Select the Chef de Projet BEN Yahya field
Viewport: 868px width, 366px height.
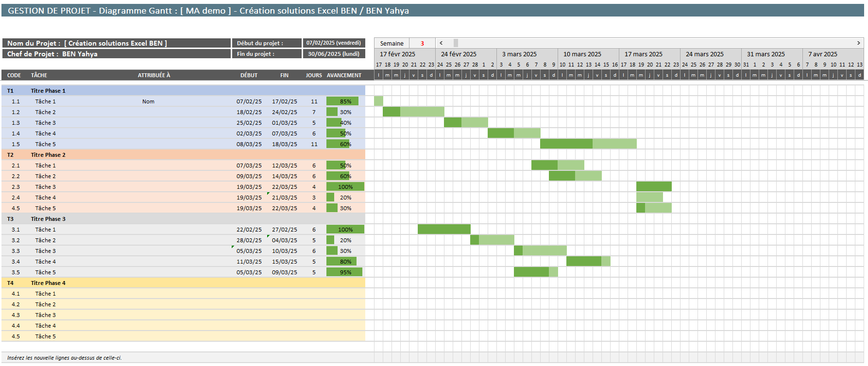pyautogui.click(x=117, y=54)
